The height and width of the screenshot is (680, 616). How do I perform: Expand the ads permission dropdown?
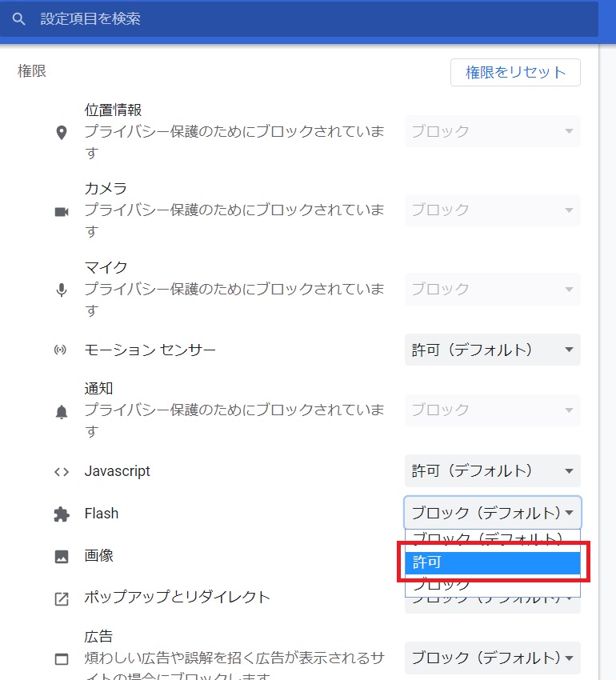click(x=492, y=658)
